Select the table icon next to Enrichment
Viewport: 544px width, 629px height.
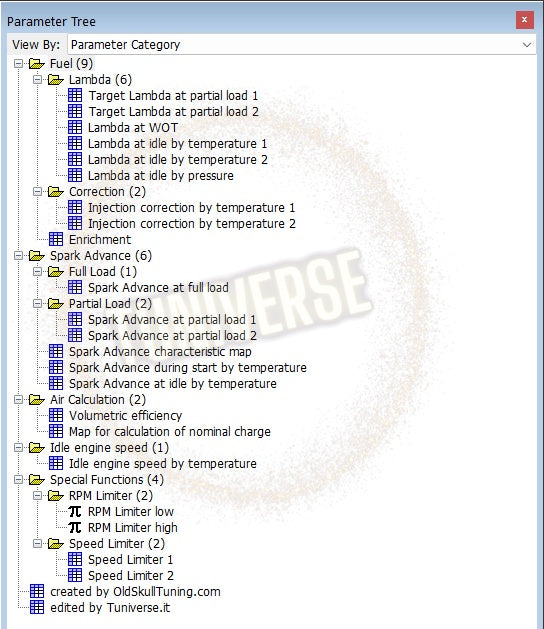[56, 239]
